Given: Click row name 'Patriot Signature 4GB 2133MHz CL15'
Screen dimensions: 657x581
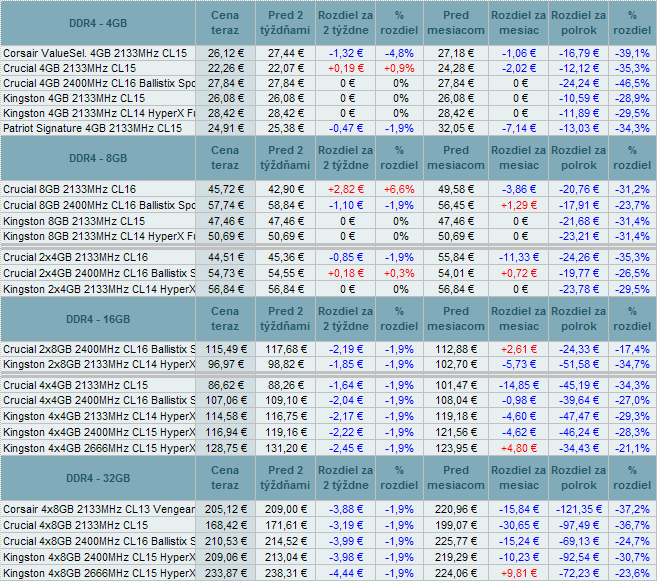Looking at the screenshot, I should pos(93,128).
